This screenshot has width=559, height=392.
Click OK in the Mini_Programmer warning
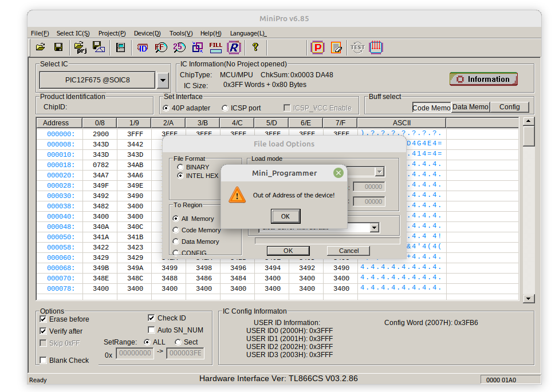pyautogui.click(x=286, y=216)
